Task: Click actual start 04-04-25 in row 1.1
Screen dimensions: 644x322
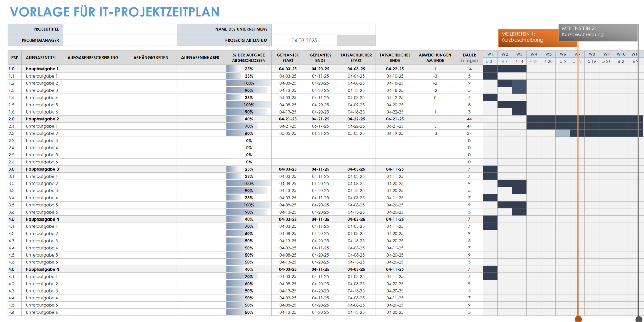Action: 356,76
